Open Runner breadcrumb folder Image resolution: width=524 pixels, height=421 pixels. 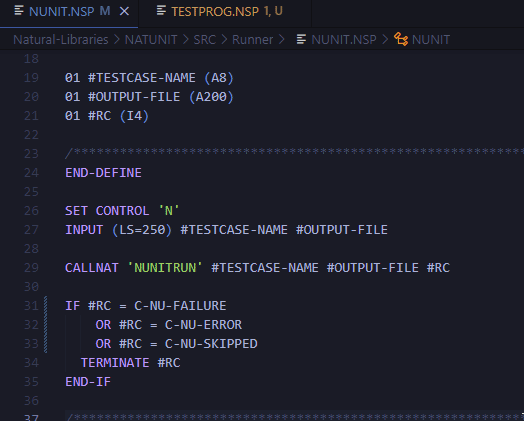[253, 40]
